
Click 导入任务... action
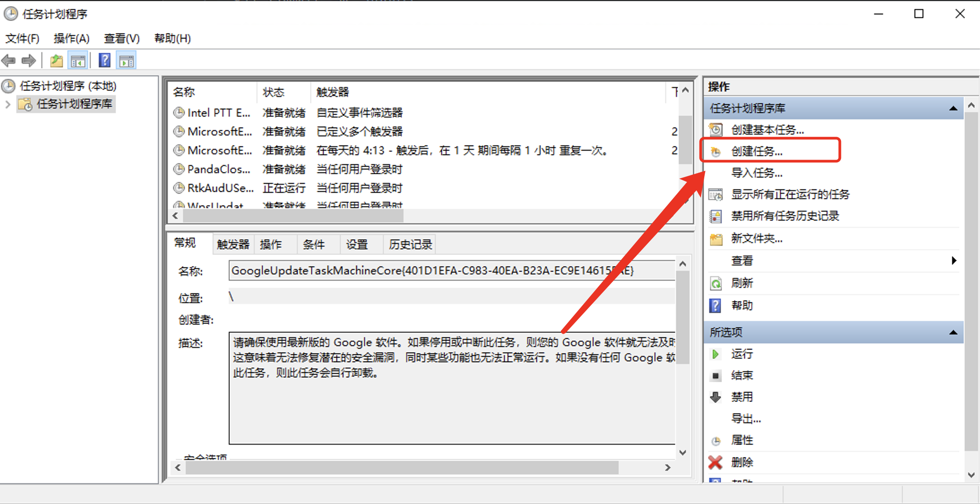757,173
